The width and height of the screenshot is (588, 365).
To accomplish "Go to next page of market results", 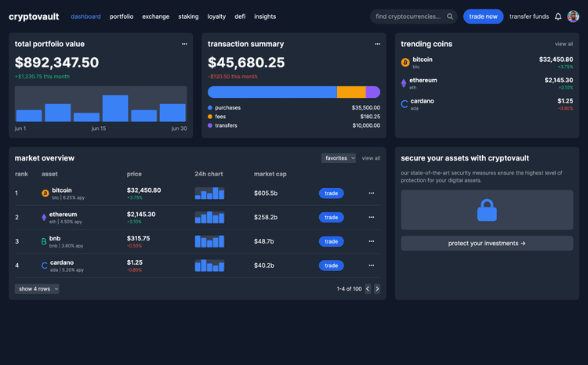I will click(377, 289).
